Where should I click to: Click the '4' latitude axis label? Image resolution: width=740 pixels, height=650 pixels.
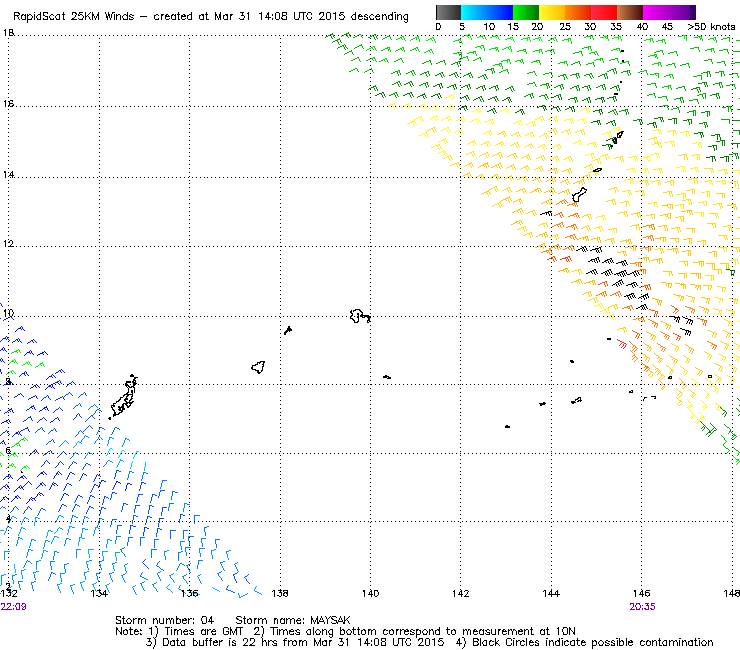pyautogui.click(x=8, y=518)
